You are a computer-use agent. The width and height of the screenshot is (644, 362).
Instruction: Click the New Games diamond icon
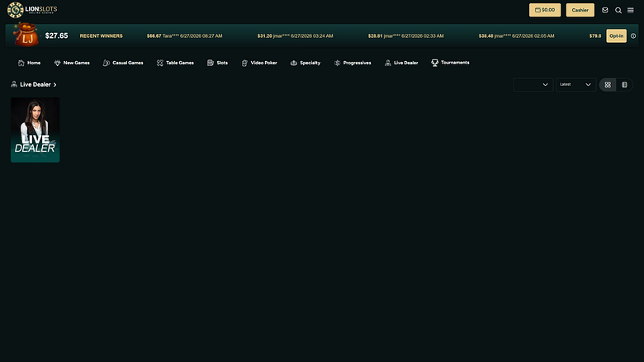[x=57, y=63]
